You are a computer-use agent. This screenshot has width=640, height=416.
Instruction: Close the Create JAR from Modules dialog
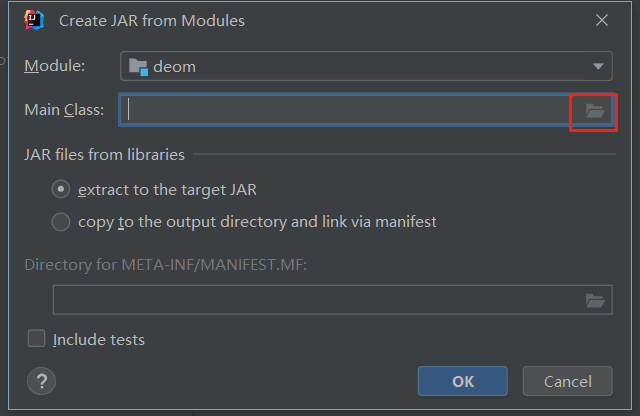pyautogui.click(x=601, y=20)
